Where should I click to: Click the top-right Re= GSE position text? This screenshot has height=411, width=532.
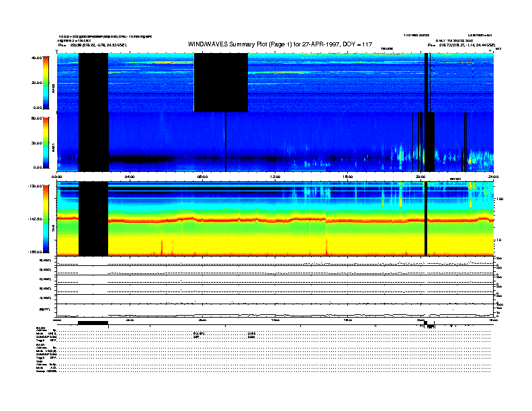pyautogui.click(x=461, y=45)
